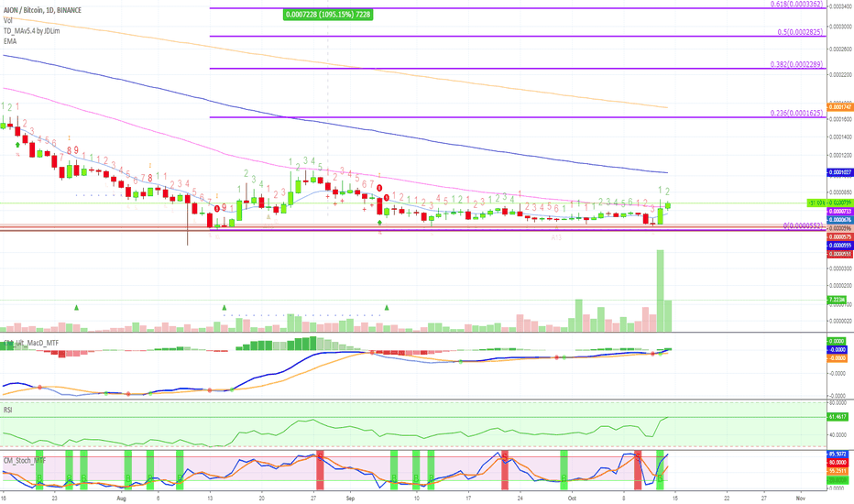The height and width of the screenshot is (504, 854).
Task: Click the tallest green volume bar
Action: pos(660,290)
